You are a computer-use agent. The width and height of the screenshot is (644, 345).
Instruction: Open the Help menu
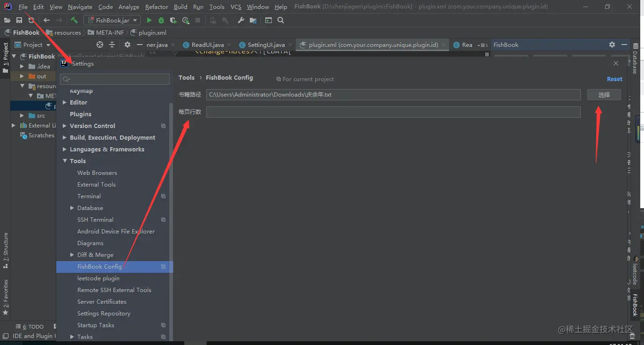click(x=281, y=7)
